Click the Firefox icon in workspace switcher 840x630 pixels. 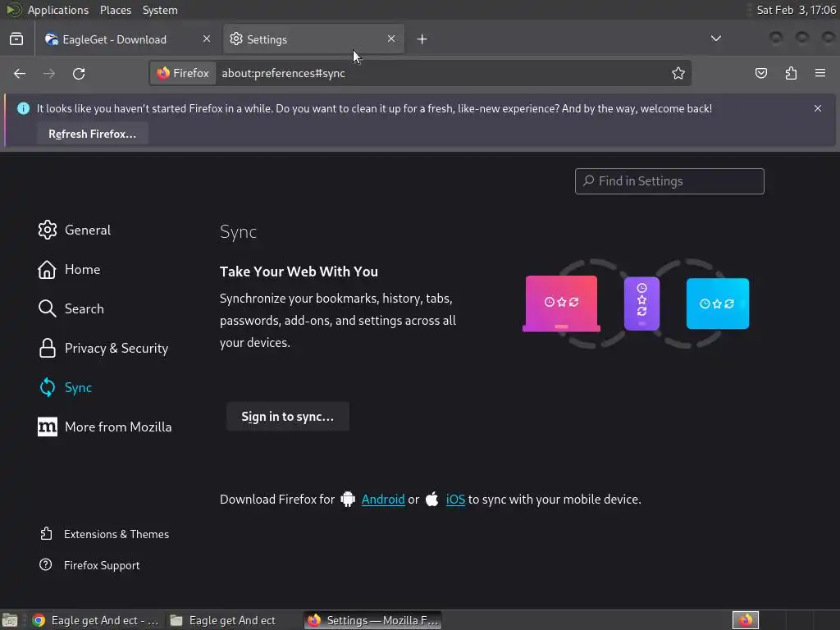745,620
